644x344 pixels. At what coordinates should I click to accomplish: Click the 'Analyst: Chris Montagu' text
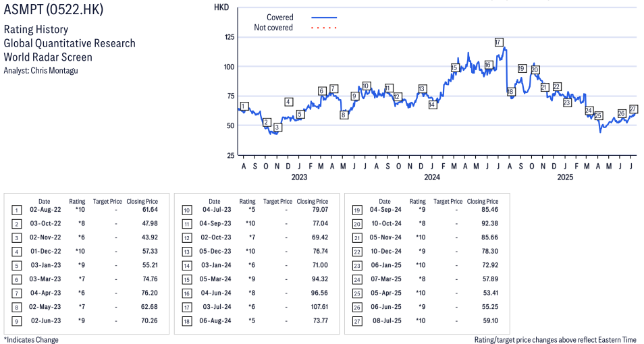coord(41,71)
